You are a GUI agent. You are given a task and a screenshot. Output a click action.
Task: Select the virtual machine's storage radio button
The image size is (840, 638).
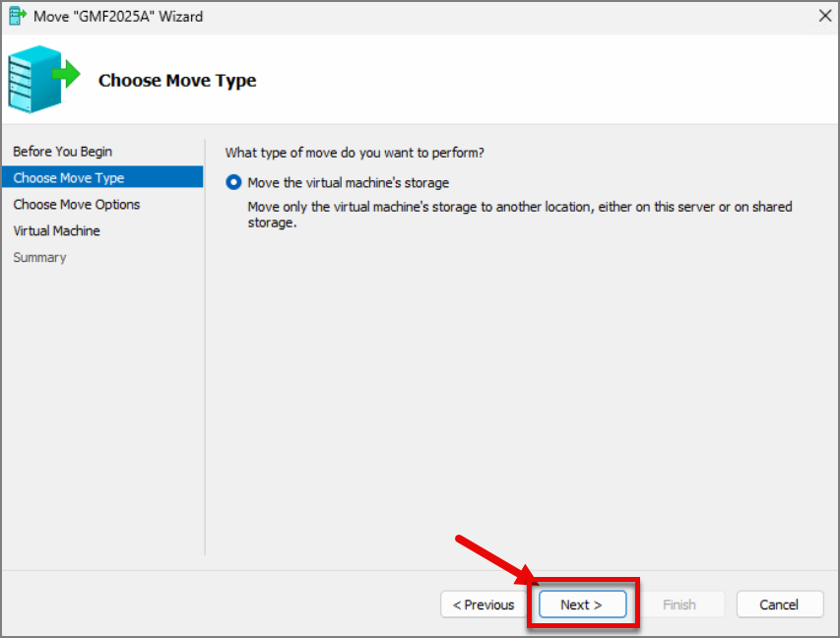pyautogui.click(x=233, y=183)
